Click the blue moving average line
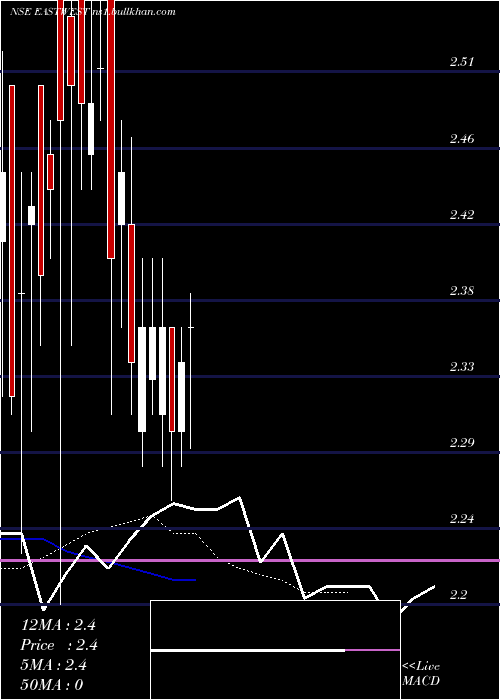Screen dimensions: 500x700 click(98, 561)
